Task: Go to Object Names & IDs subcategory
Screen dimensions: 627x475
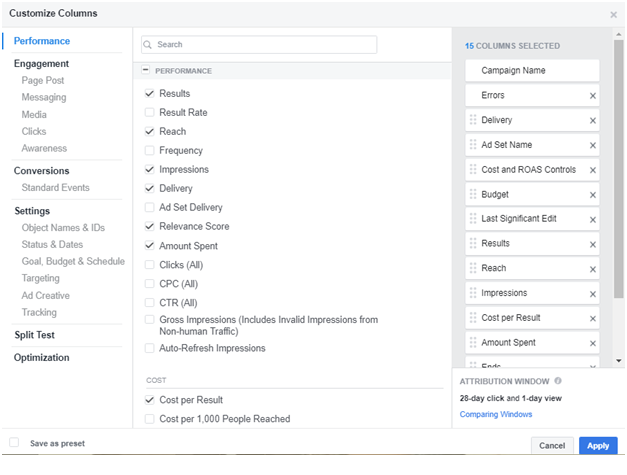Action: pyautogui.click(x=63, y=228)
